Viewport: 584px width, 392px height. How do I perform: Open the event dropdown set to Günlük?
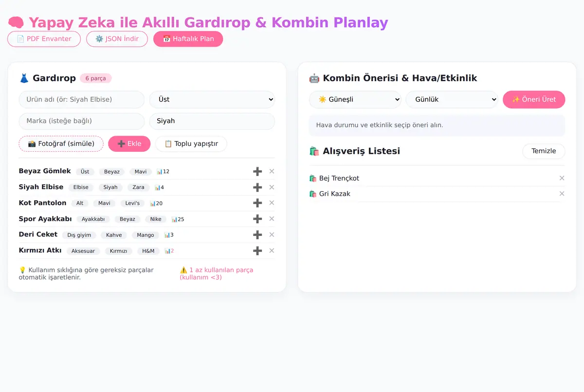coord(452,99)
